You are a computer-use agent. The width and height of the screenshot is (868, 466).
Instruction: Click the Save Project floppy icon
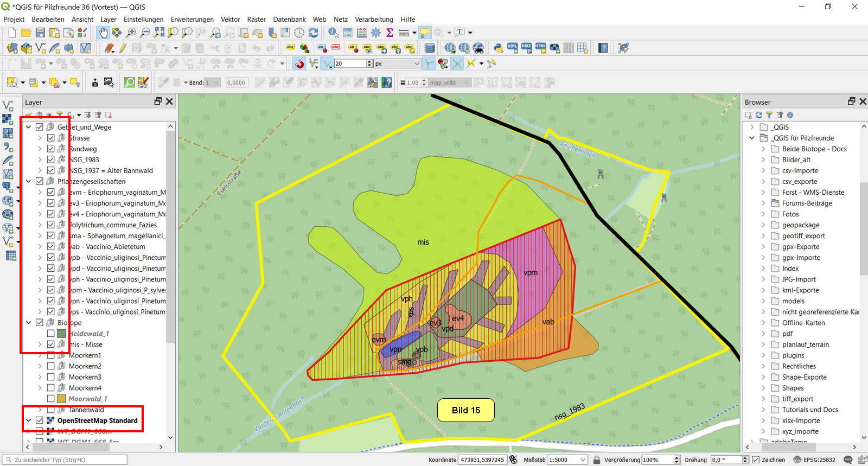pos(40,33)
